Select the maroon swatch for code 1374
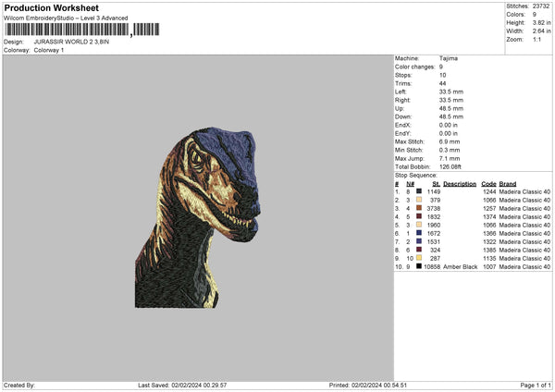The width and height of the screenshot is (555, 392). coord(419,216)
